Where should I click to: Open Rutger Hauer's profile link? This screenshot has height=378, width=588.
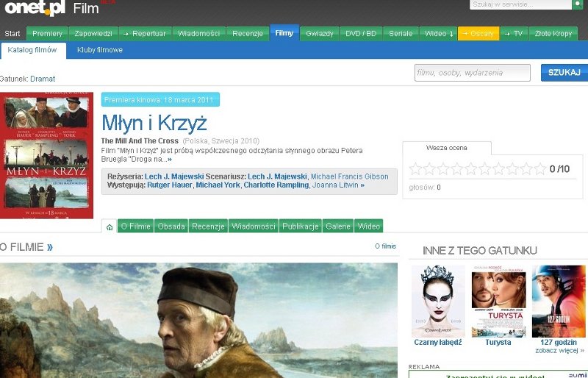coord(169,185)
